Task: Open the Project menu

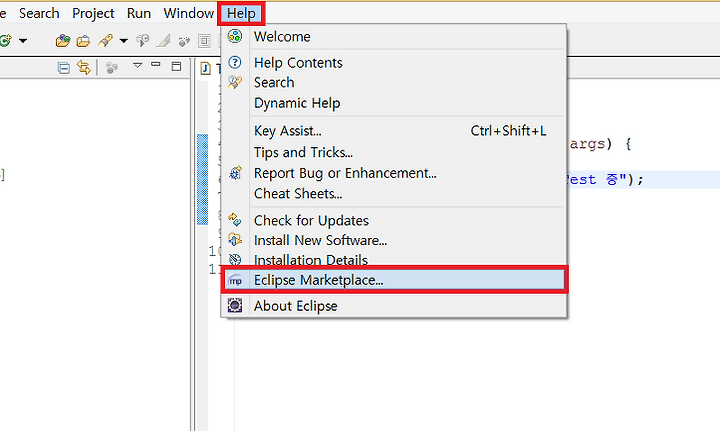Action: [x=93, y=13]
